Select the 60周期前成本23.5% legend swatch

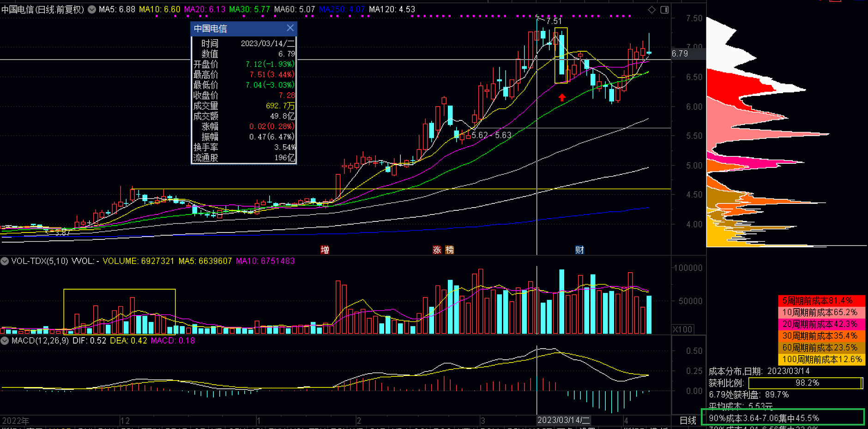[x=821, y=347]
